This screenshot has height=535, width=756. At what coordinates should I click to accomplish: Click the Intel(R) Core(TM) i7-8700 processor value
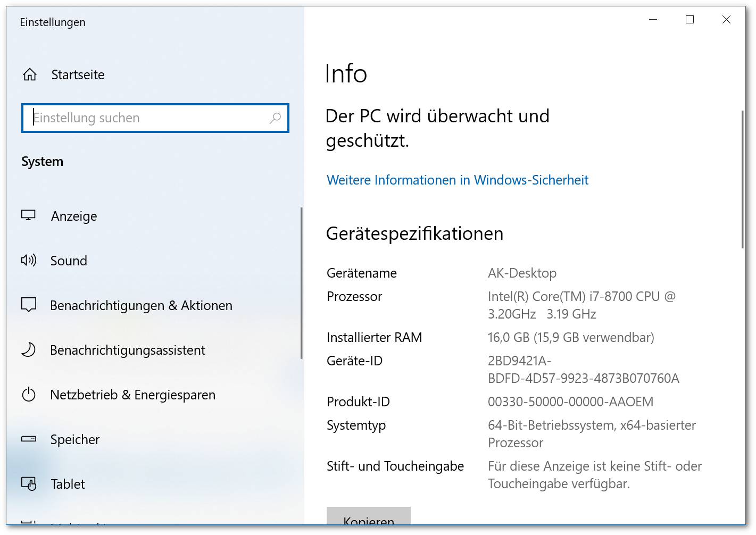pos(581,305)
